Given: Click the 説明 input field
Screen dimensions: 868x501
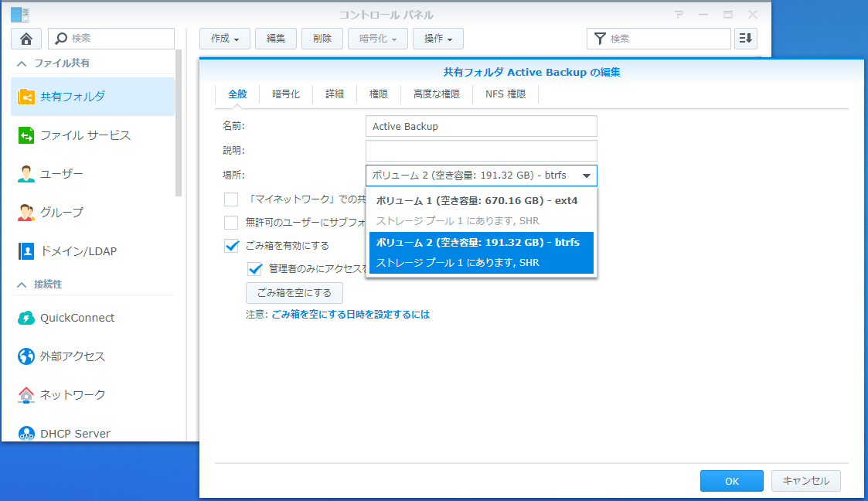Looking at the screenshot, I should coord(481,151).
